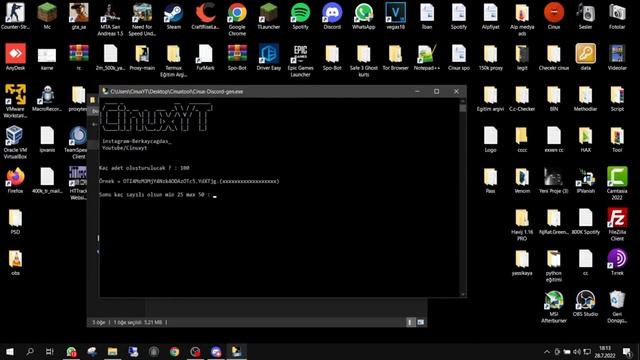Screen dimensions: 640x360
Task: Open Task View on taskbar
Action: 49,351
